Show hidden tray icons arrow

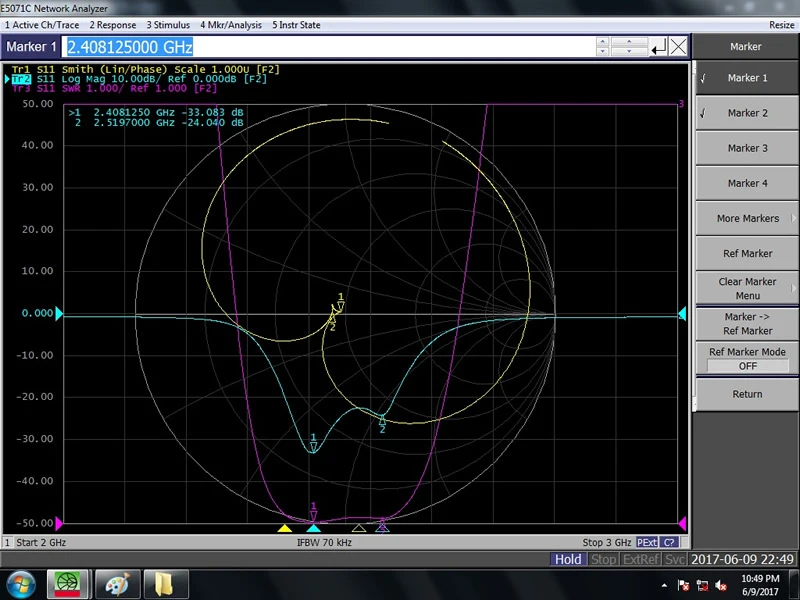tap(664, 586)
